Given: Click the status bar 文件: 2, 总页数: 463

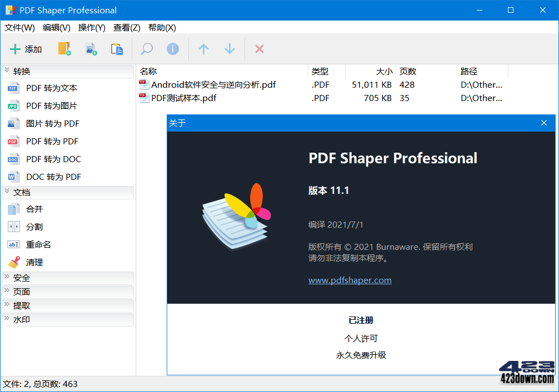Looking at the screenshot, I should pos(40,384).
